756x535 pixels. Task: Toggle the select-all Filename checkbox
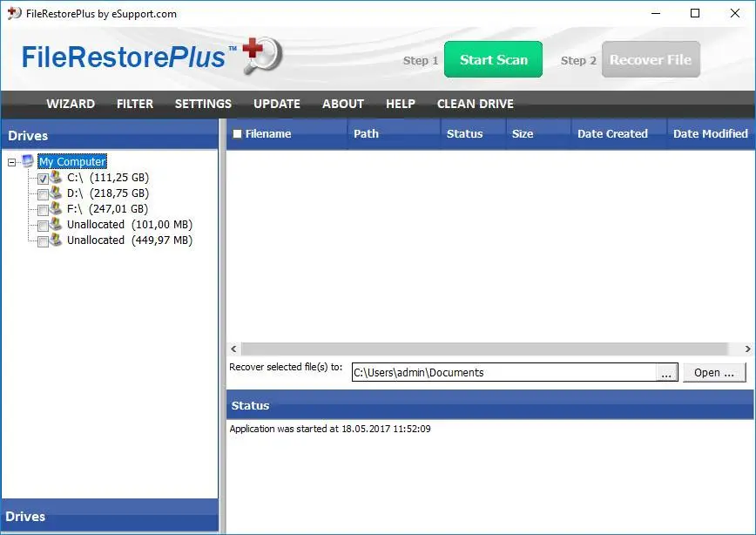(237, 133)
